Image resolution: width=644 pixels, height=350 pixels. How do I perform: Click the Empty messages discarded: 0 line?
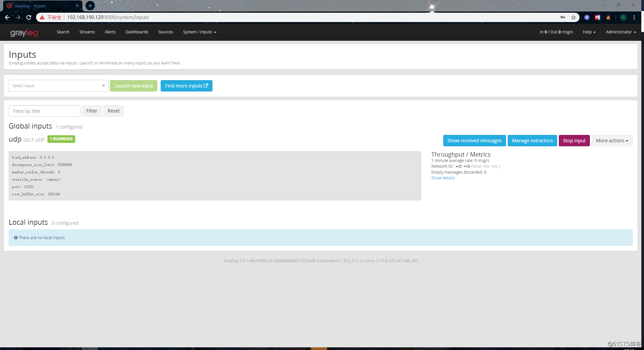[459, 172]
